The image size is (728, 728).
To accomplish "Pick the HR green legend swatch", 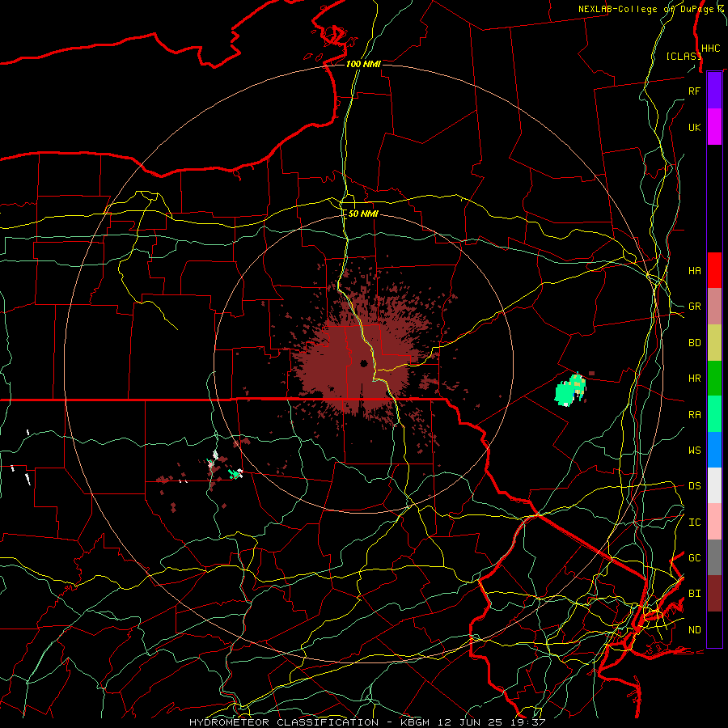I will 714,379.
